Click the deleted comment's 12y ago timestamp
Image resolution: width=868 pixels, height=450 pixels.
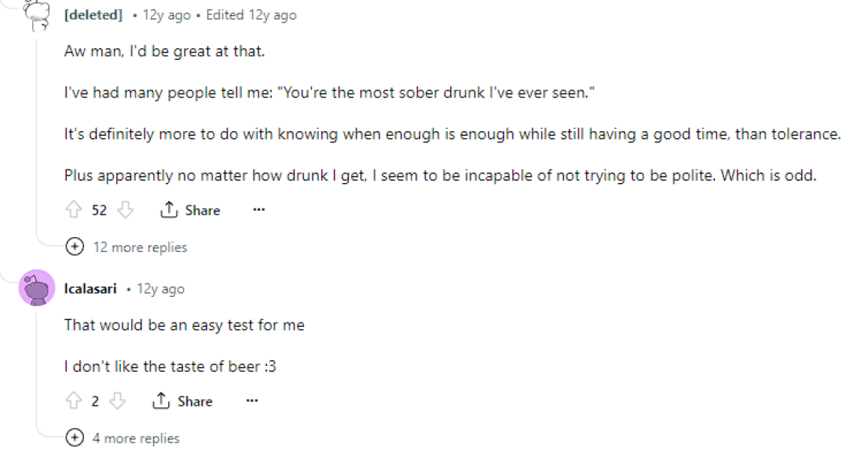pyautogui.click(x=167, y=15)
